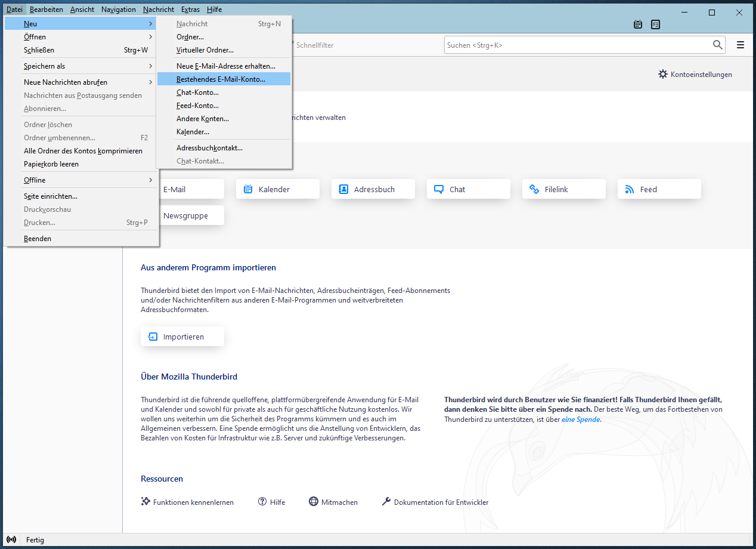The image size is (756, 549).
Task: Click the search magnifier icon
Action: coord(717,45)
